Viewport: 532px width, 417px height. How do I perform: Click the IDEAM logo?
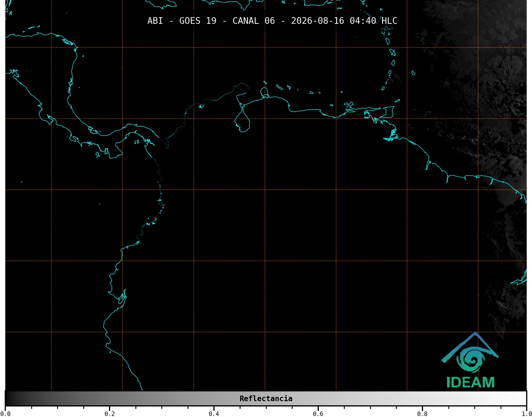tap(470, 360)
